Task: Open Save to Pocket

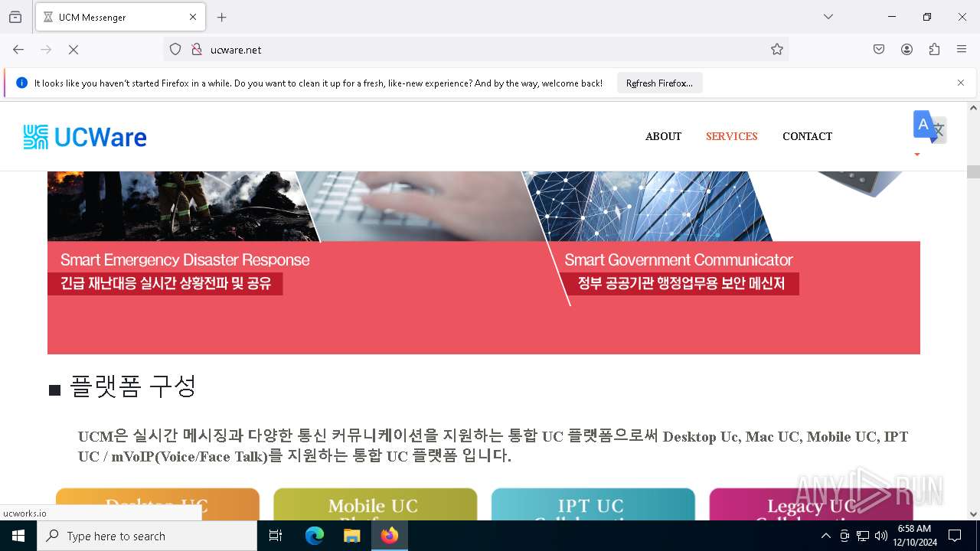Action: (879, 49)
